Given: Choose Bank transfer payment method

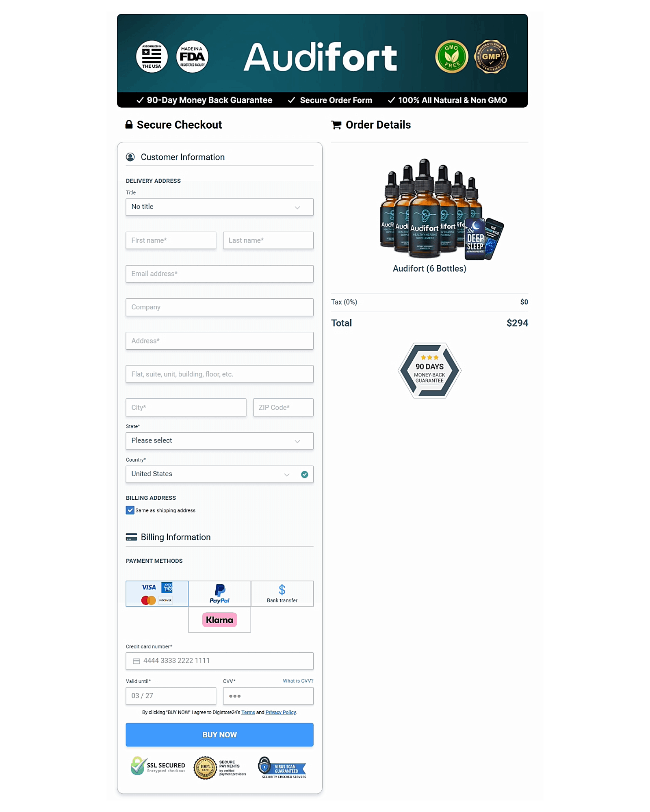Looking at the screenshot, I should click(282, 594).
